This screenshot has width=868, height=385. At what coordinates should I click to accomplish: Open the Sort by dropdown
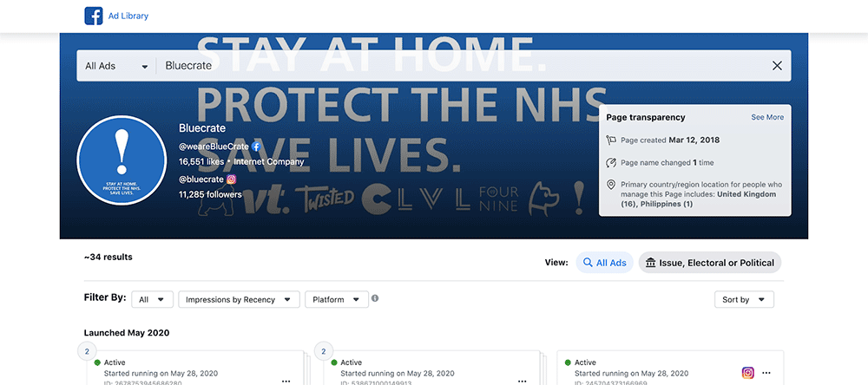tap(743, 300)
